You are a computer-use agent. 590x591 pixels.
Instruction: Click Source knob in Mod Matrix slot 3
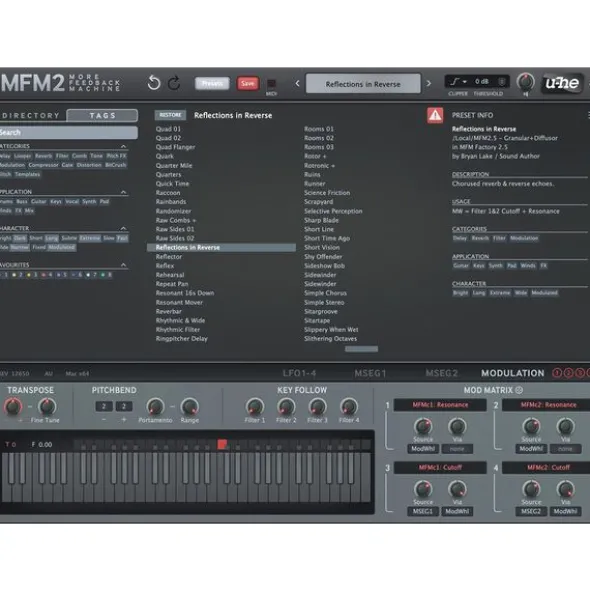coord(423,489)
